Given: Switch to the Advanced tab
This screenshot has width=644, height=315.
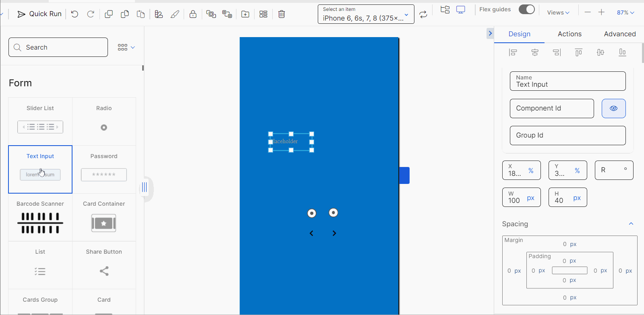Looking at the screenshot, I should pyautogui.click(x=619, y=34).
